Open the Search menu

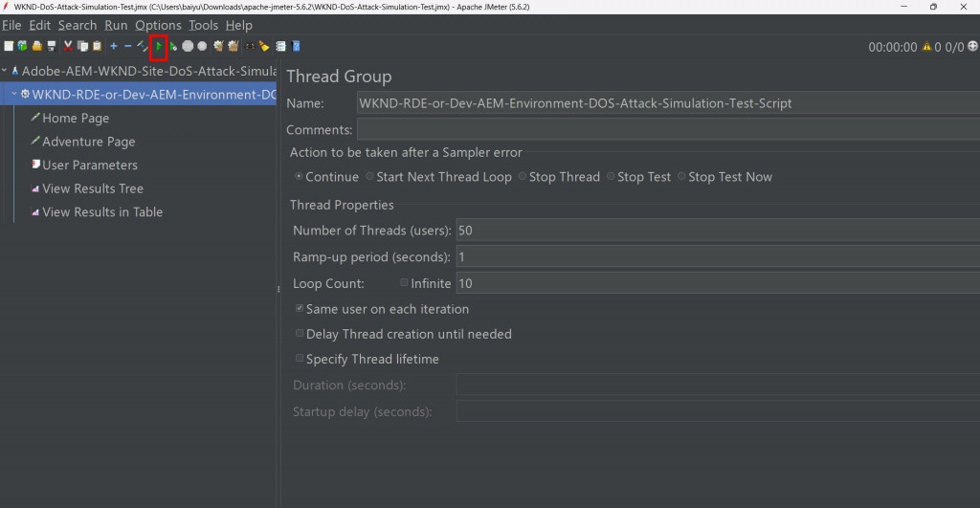coord(78,25)
